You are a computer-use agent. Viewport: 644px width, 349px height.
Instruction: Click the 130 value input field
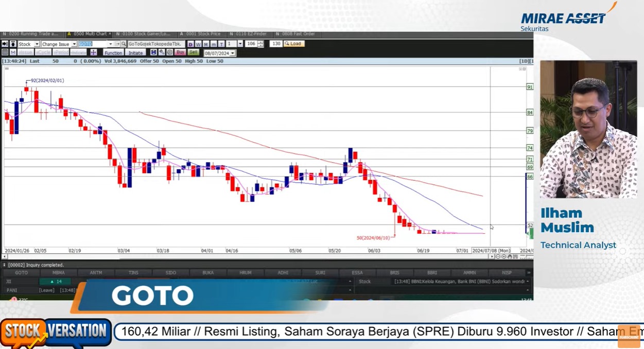275,44
